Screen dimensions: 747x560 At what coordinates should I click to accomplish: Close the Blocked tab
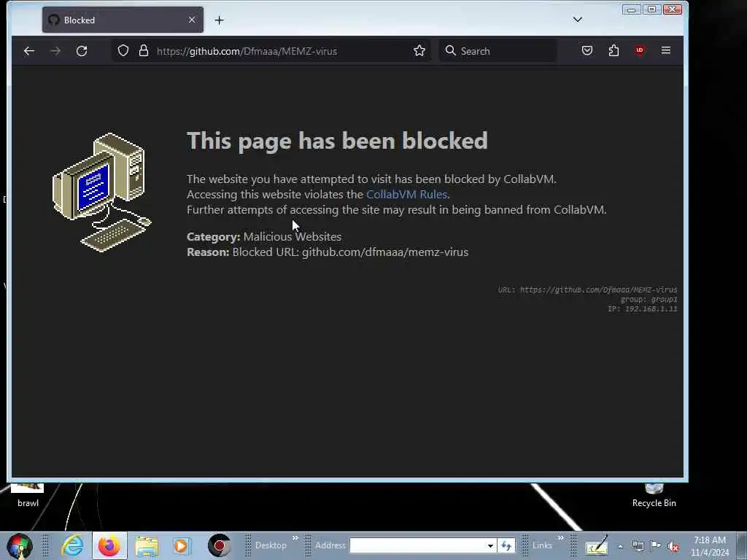tap(192, 20)
